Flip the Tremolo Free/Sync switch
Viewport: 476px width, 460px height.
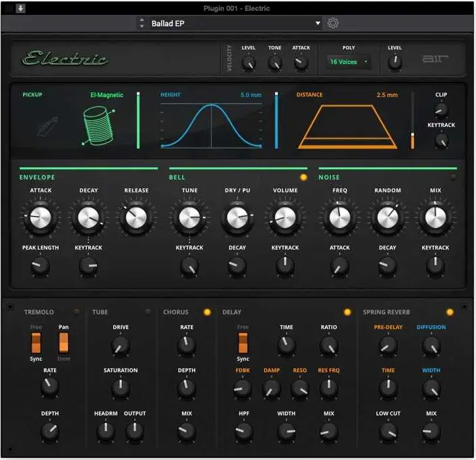pos(36,343)
